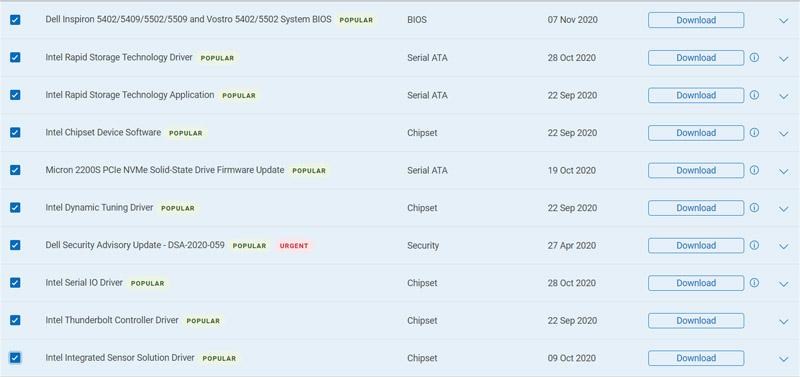The width and height of the screenshot is (800, 377).
Task: Show info icon for Intel Chipset Device Software
Action: (754, 133)
